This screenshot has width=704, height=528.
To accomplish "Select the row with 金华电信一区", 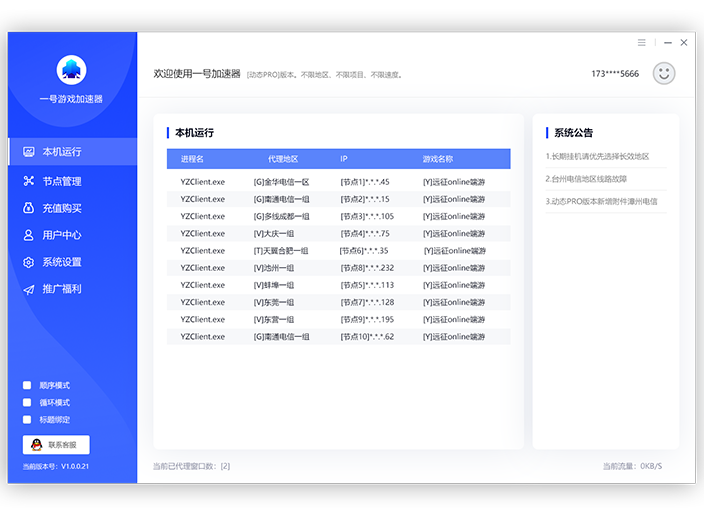I will tap(338, 182).
